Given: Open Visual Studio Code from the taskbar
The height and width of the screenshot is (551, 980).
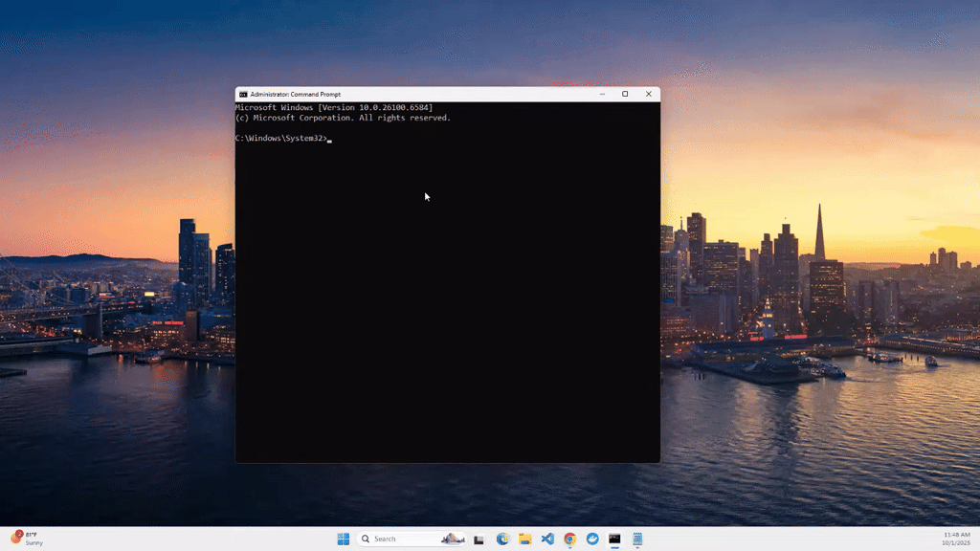Looking at the screenshot, I should tap(547, 540).
